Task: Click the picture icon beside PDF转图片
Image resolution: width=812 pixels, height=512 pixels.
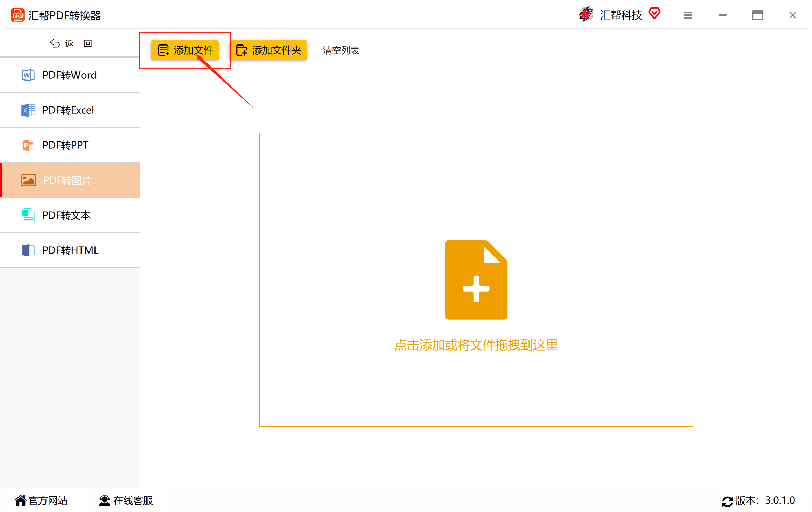Action: click(x=29, y=180)
